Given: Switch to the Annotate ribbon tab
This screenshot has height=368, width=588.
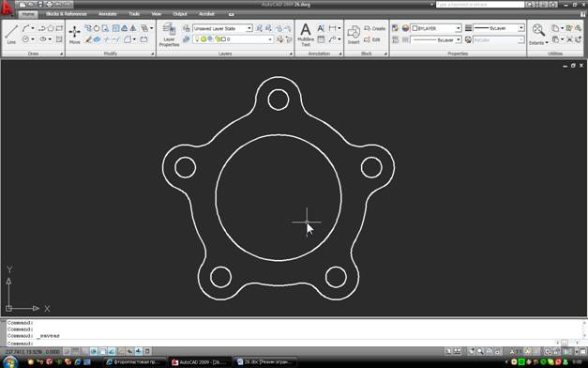Looking at the screenshot, I should pyautogui.click(x=108, y=14).
